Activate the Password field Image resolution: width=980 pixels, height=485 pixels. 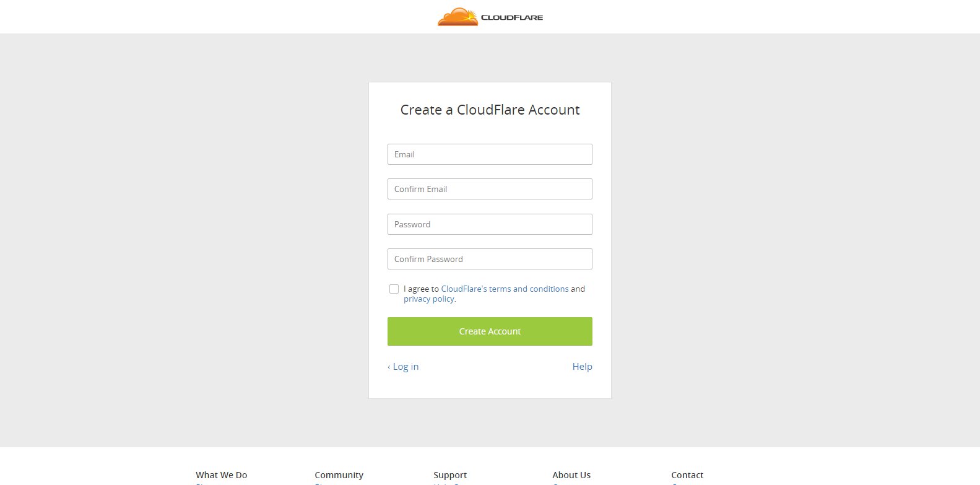pos(490,224)
